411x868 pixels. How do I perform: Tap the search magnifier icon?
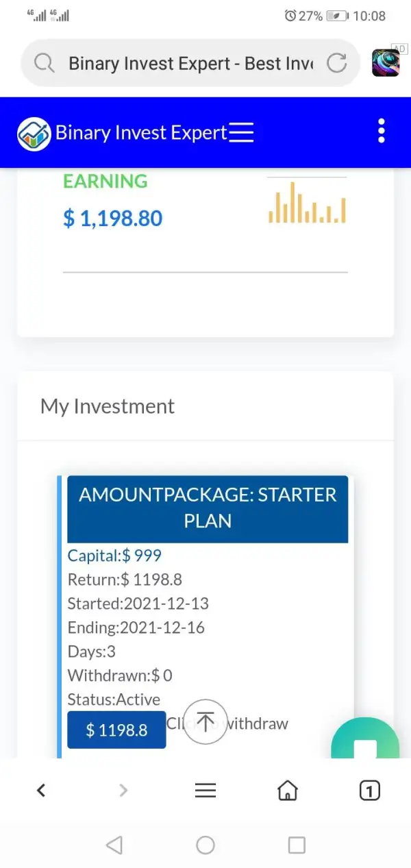coord(45,63)
